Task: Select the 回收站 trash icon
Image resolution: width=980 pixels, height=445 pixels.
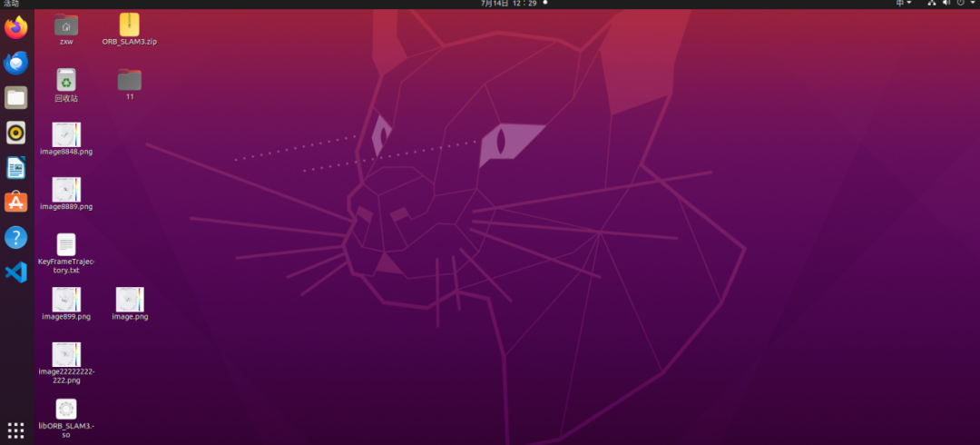Action: (66, 80)
